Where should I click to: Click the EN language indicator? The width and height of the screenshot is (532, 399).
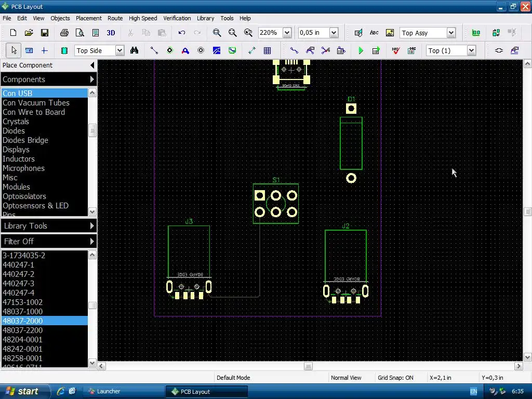click(474, 392)
